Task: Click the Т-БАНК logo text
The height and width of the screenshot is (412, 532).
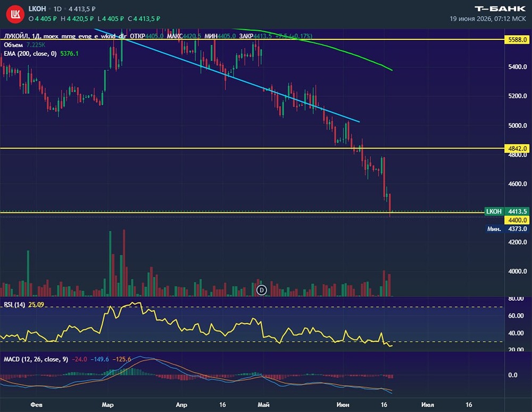Action: click(x=500, y=9)
